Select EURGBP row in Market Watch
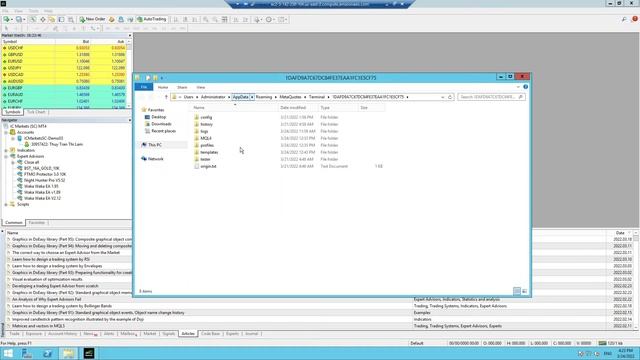 [64, 88]
